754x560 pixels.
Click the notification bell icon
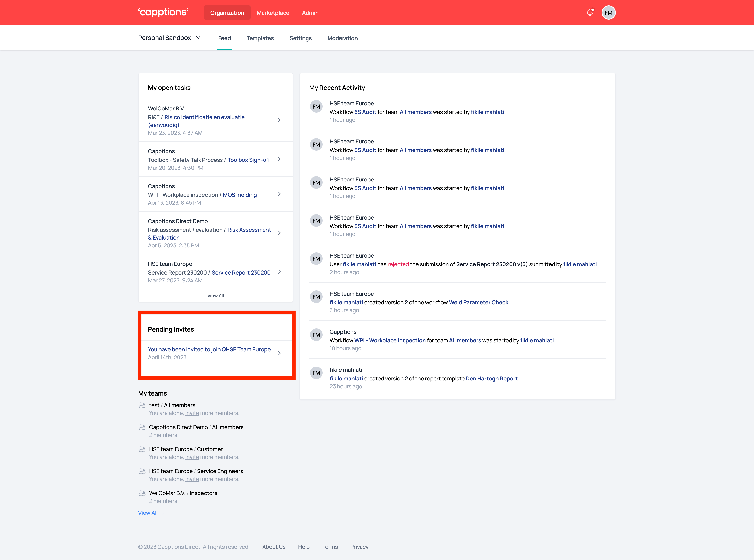click(x=590, y=13)
